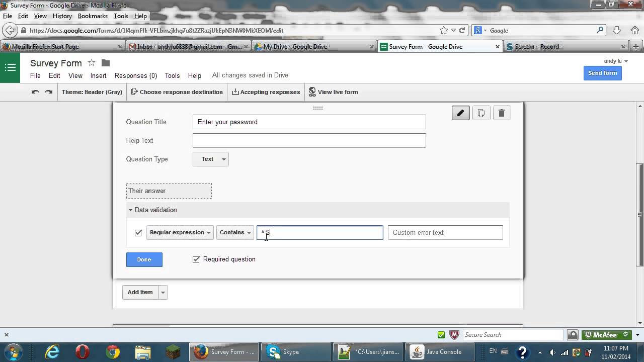Click the blue Done button

[144, 259]
